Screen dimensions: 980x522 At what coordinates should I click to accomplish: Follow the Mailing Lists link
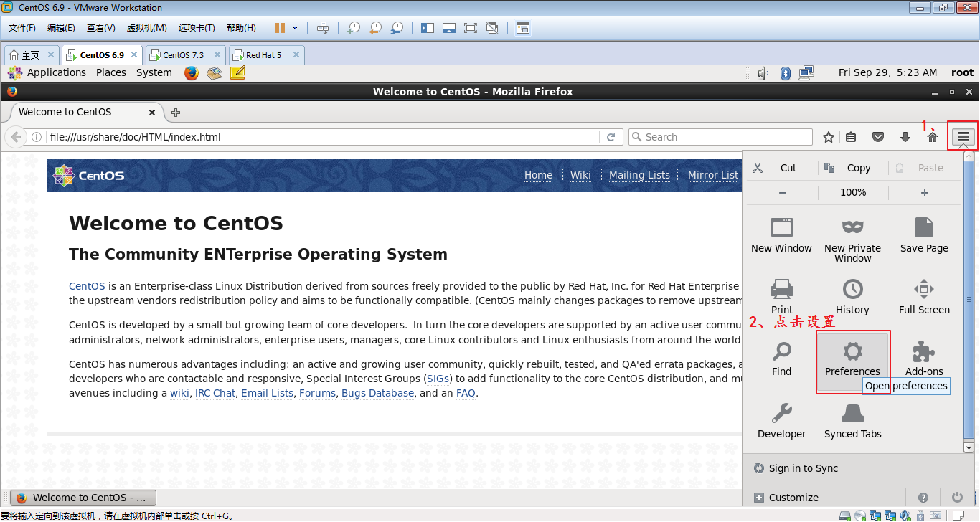(x=639, y=175)
